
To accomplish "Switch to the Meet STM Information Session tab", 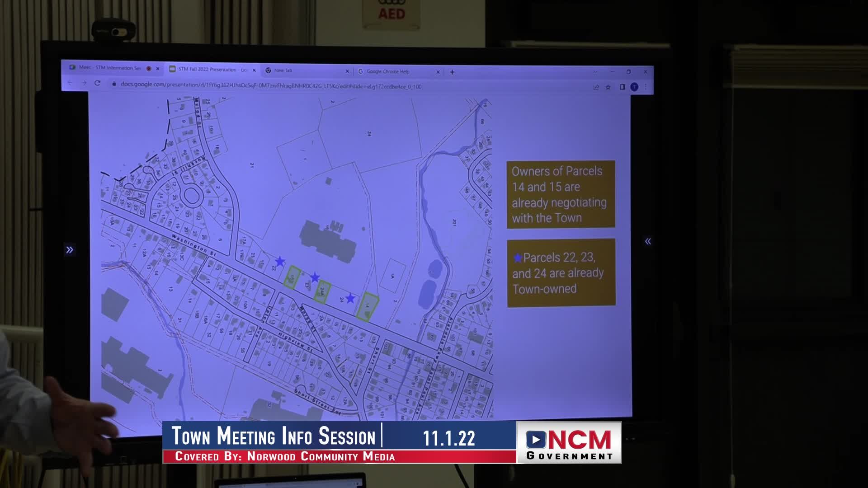I will 109,68.
